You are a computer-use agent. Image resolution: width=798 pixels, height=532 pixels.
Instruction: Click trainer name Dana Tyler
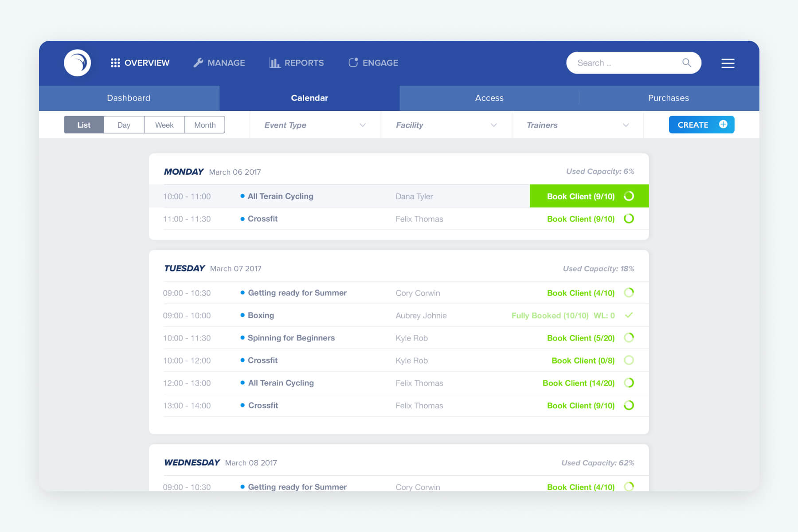coord(414,196)
